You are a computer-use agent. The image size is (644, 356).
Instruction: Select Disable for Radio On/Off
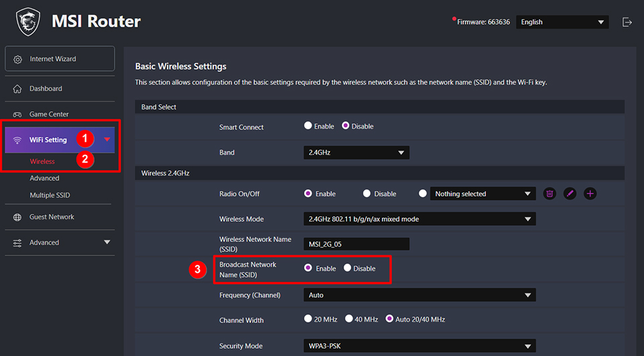[366, 193]
